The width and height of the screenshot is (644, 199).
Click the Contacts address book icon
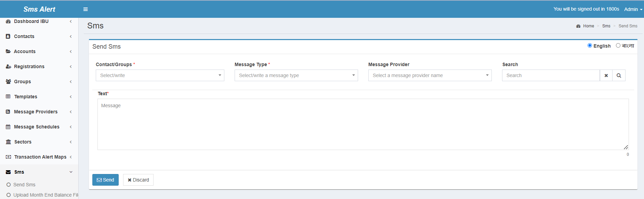click(8, 36)
